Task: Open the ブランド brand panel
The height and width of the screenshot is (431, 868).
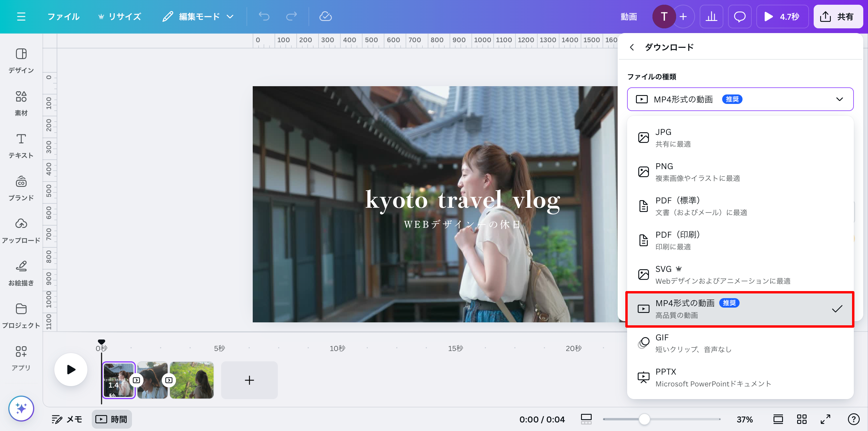Action: pos(21,188)
